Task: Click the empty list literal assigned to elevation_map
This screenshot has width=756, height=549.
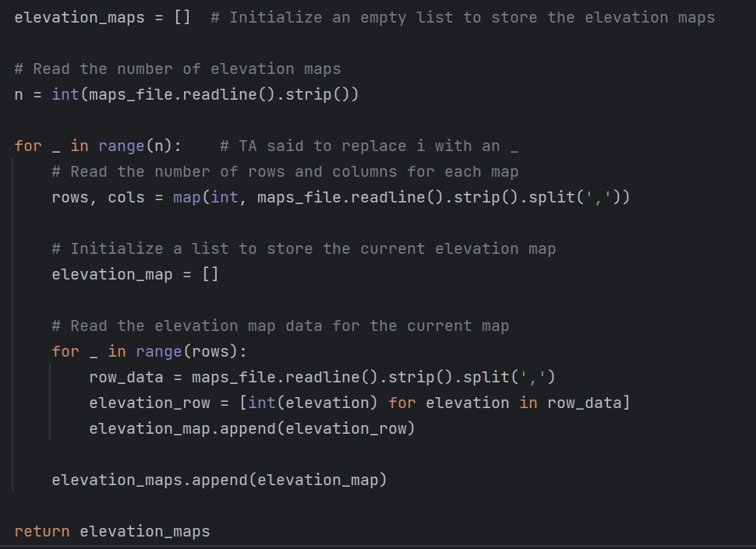Action: coord(214,274)
